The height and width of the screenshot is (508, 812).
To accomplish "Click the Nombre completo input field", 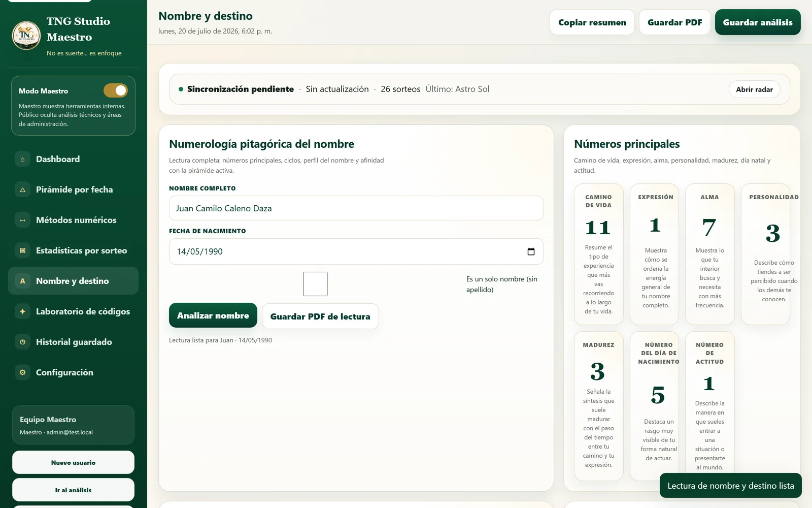I will coord(356,208).
